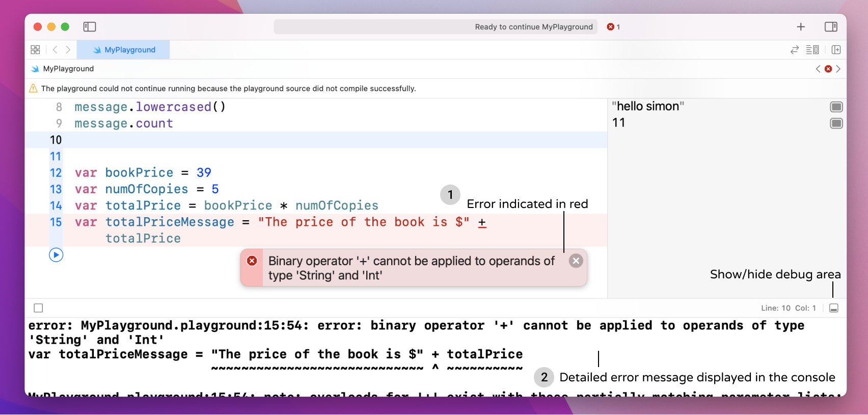The image size is (868, 415).
Task: Click the swap arrows icon
Action: (x=794, y=49)
